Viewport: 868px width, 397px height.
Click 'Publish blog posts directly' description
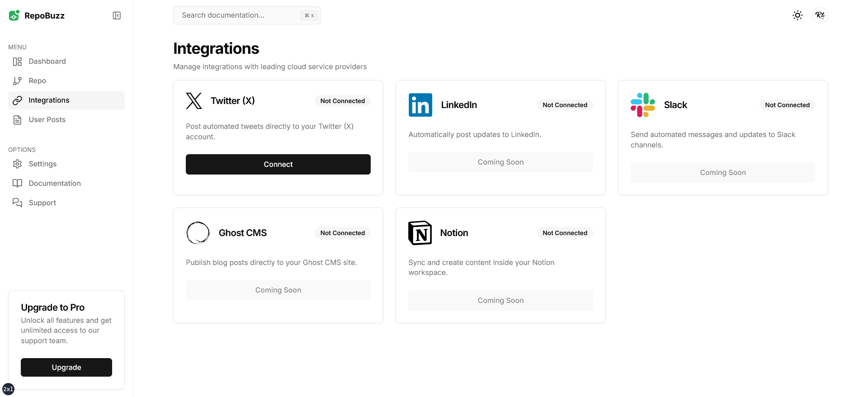(x=271, y=263)
